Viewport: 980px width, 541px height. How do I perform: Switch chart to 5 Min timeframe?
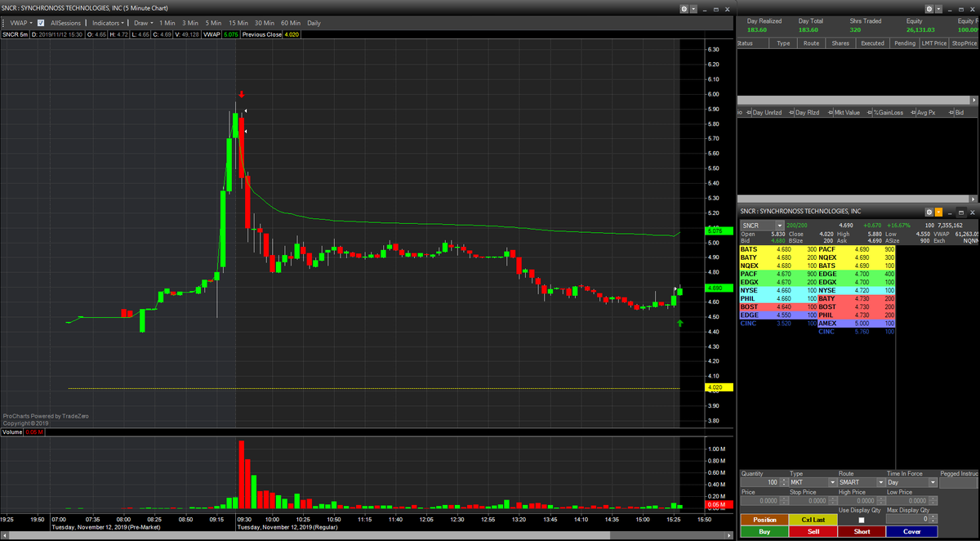coord(213,23)
